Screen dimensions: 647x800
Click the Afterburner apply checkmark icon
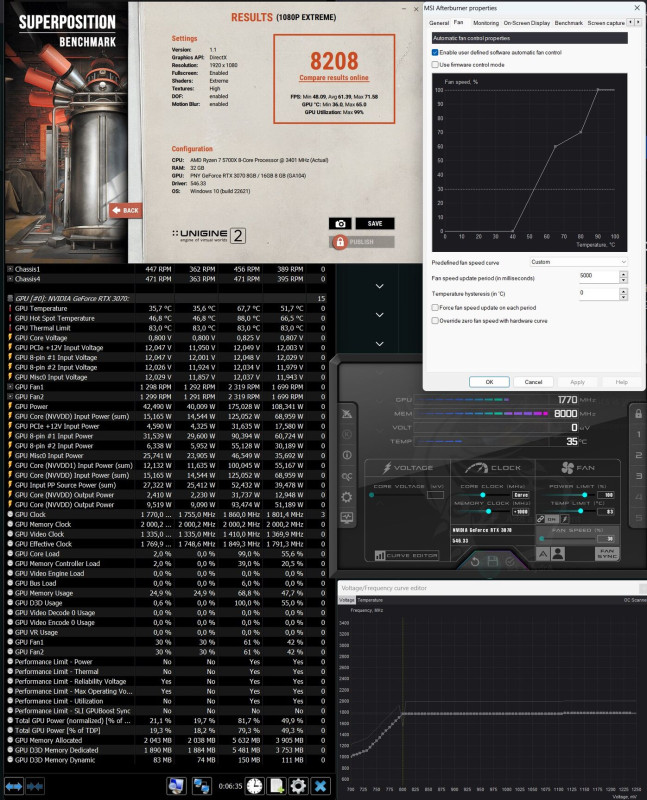point(510,562)
